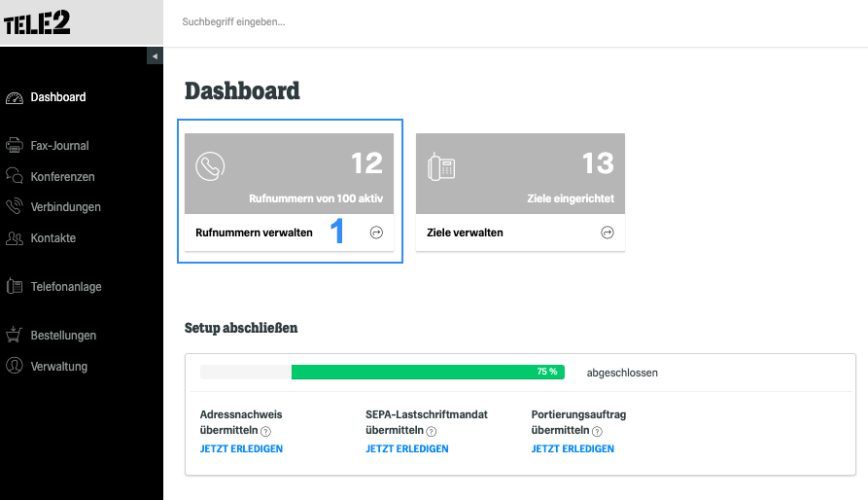The width and height of the screenshot is (868, 500).
Task: Show help for Portierungsauftrag übermitteln
Action: [x=597, y=431]
